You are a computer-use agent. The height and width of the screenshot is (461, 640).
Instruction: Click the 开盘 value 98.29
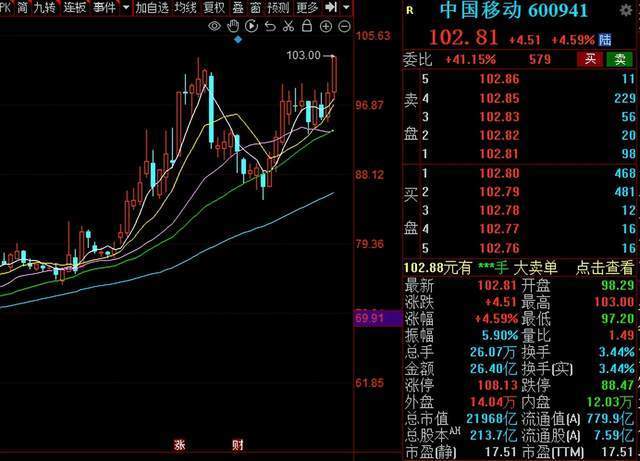[618, 285]
